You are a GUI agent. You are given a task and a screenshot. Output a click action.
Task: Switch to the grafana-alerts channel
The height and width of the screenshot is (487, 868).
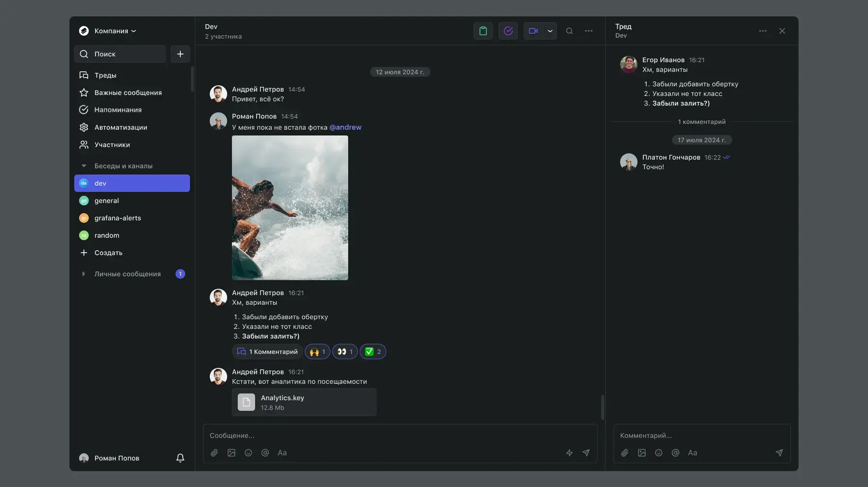click(118, 218)
